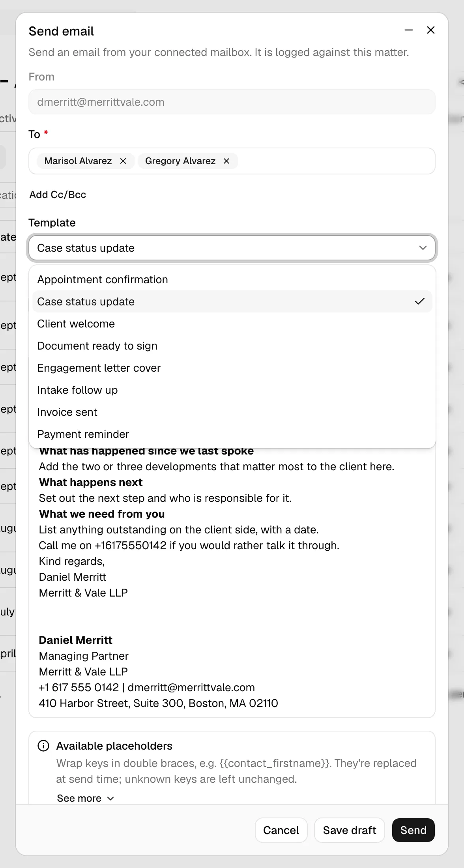Remove Gregory Alvarez from recipients
Screen dimensions: 464x868
tap(226, 161)
